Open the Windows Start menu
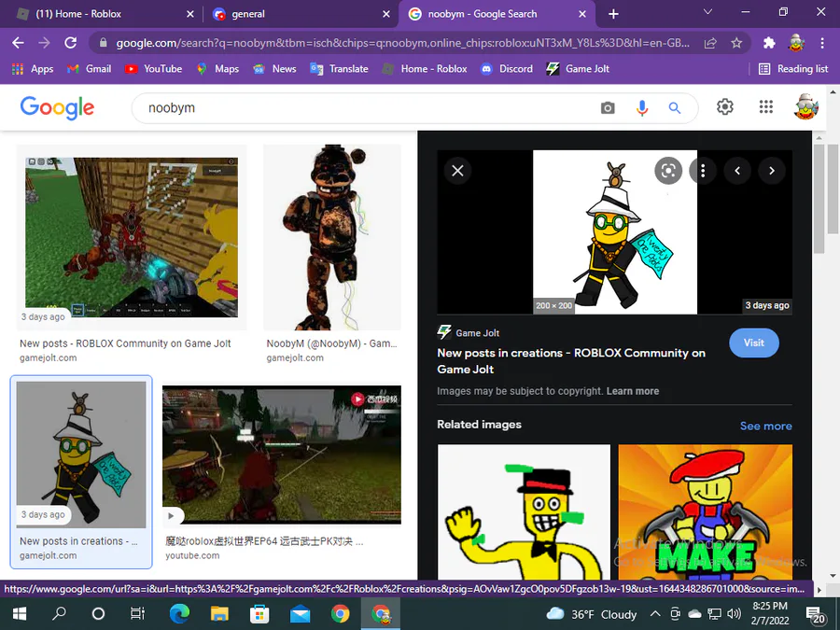 coord(20,614)
